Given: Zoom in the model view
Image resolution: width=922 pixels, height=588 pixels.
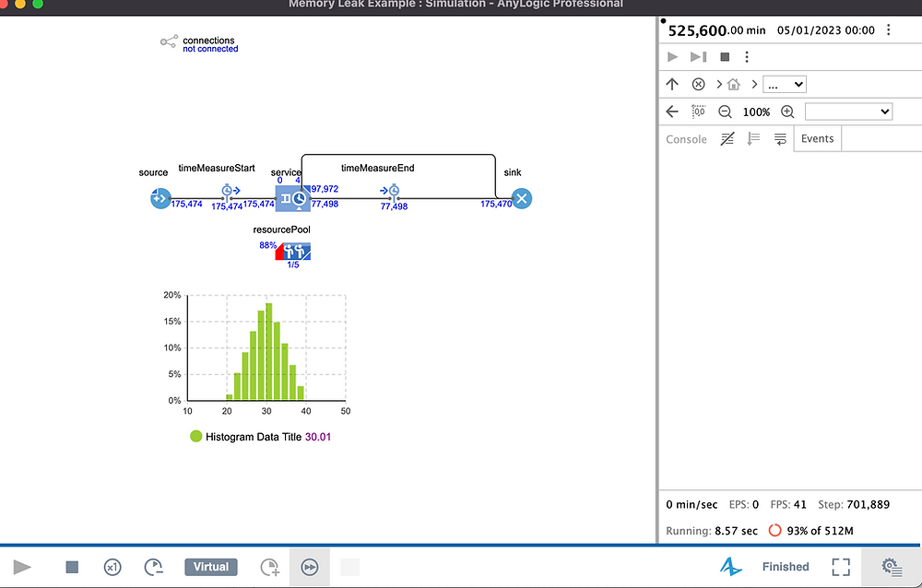Looking at the screenshot, I should coord(787,112).
